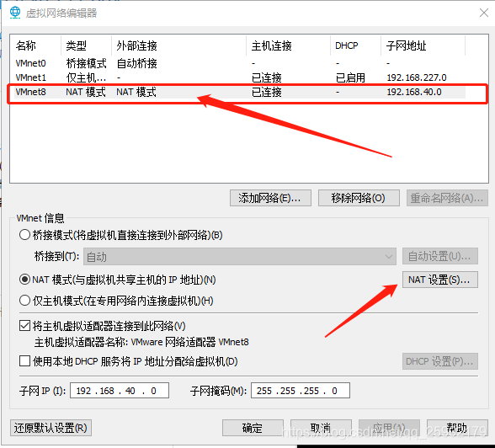Select the VMnet1 network row

click(240, 77)
